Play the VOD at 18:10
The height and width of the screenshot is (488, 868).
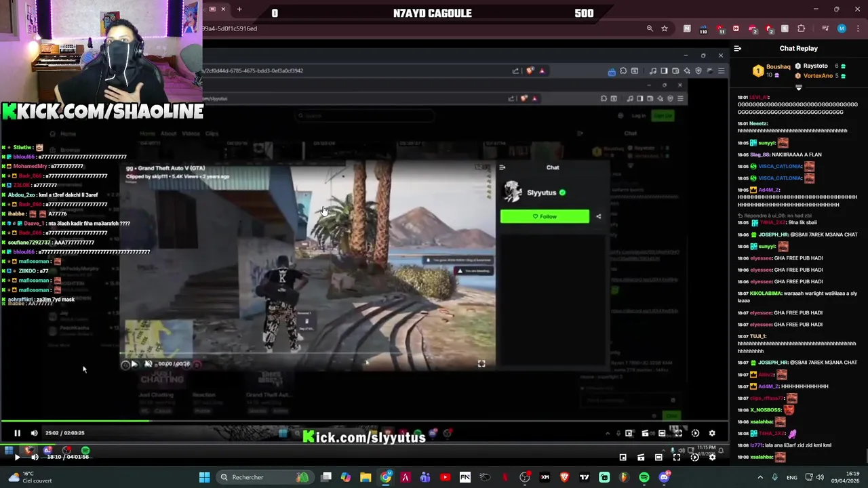[17, 457]
